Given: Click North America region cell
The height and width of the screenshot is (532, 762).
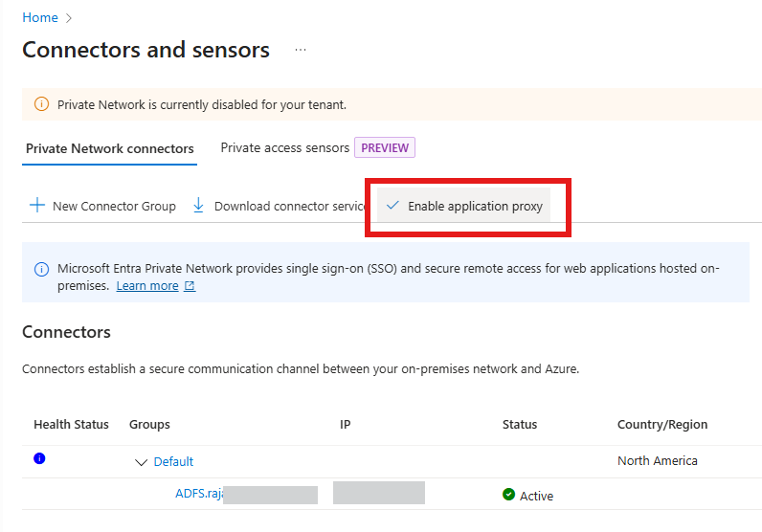Looking at the screenshot, I should [x=658, y=460].
